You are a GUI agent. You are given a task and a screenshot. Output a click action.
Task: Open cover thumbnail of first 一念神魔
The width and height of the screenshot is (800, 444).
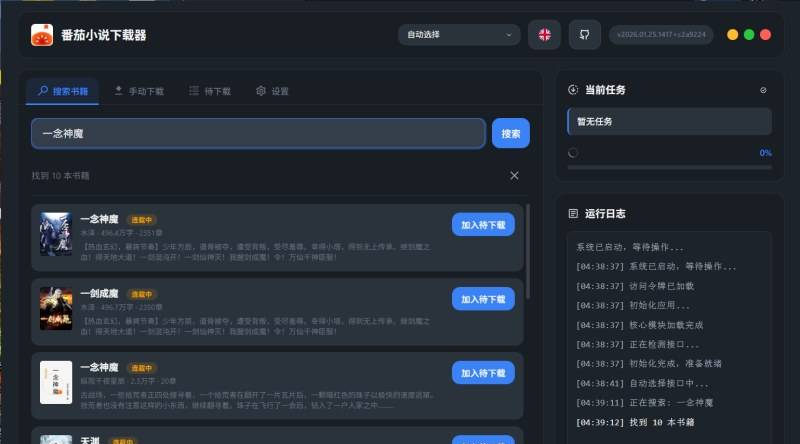coord(56,234)
